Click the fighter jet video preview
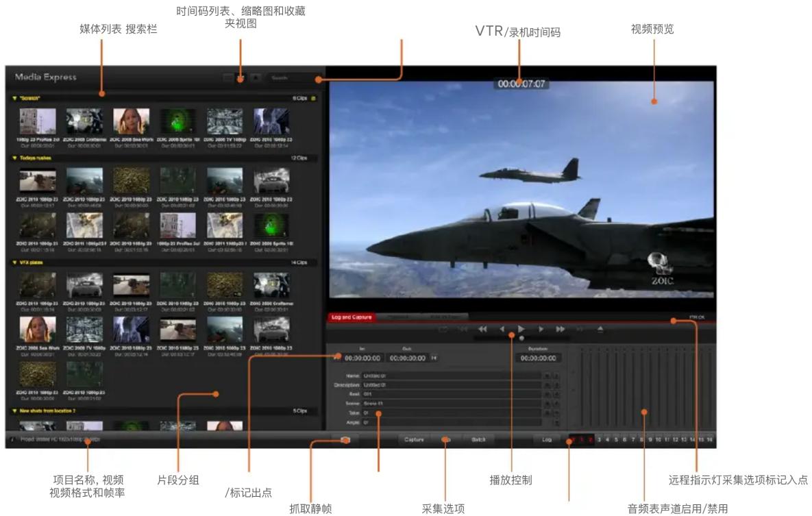Image resolution: width=812 pixels, height=516 pixels. pyautogui.click(x=521, y=189)
